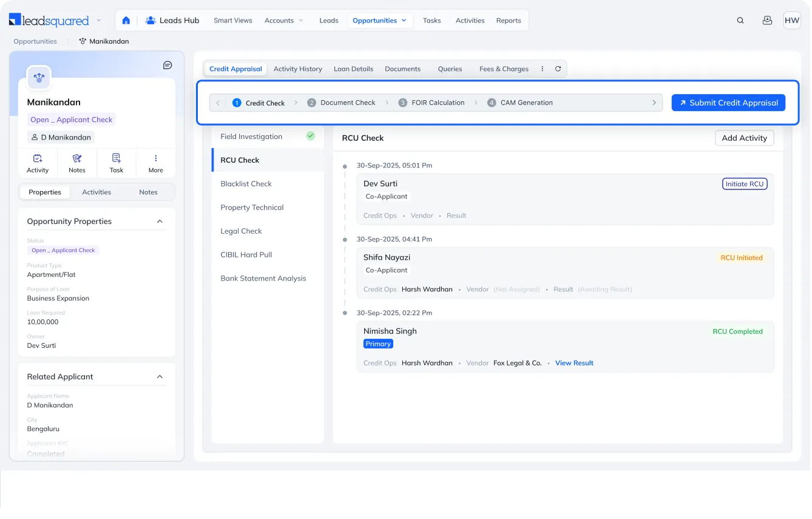The width and height of the screenshot is (812, 519).
Task: Open More options on lead card
Action: tap(155, 163)
